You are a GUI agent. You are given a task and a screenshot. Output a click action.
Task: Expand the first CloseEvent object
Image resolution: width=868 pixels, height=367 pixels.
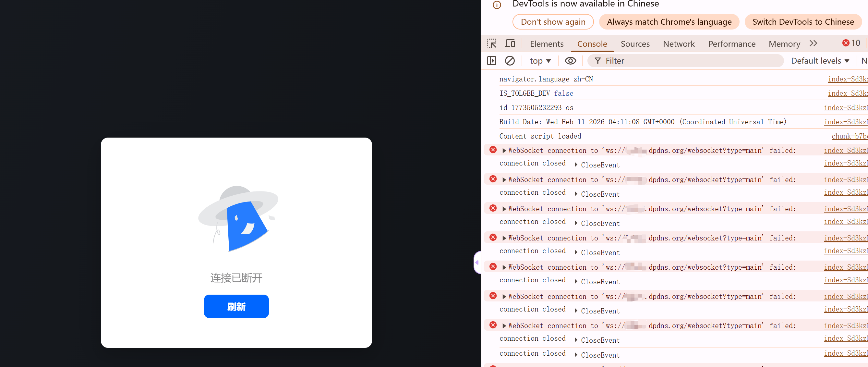[x=576, y=165]
